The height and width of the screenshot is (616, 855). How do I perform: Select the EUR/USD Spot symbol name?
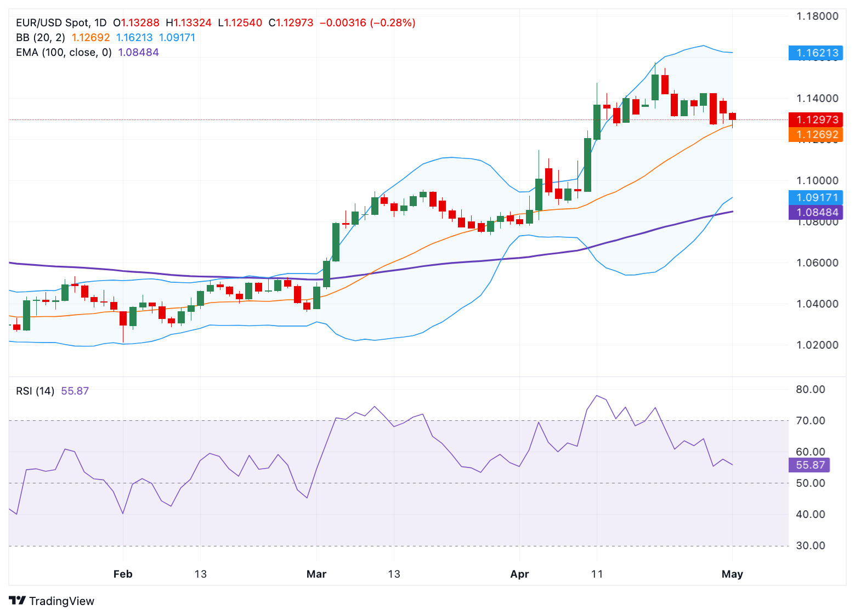[54, 22]
